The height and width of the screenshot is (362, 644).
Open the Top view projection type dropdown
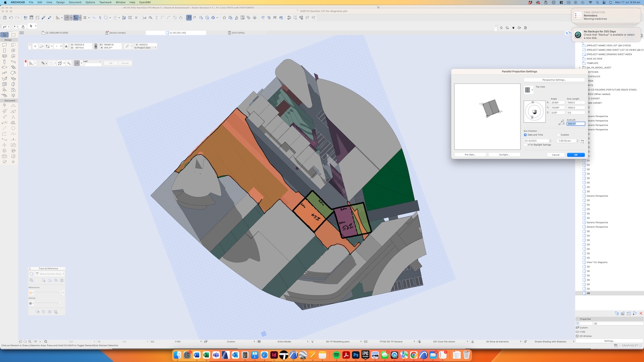529,90
